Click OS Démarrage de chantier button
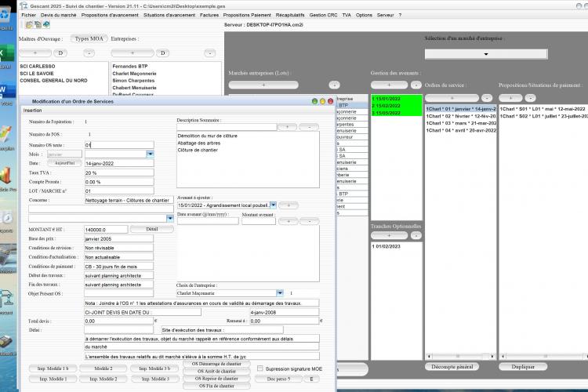Viewport: 588px width, 392px height. (x=216, y=364)
